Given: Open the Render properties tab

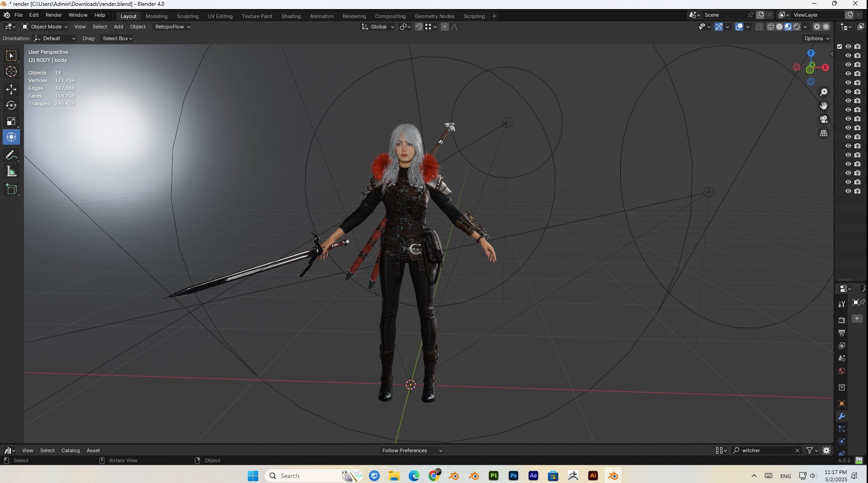Looking at the screenshot, I should 842,320.
